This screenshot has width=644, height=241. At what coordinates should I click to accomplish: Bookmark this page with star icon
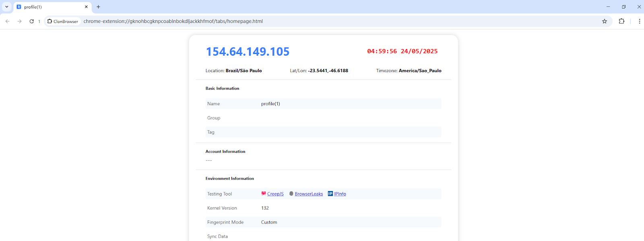click(604, 21)
